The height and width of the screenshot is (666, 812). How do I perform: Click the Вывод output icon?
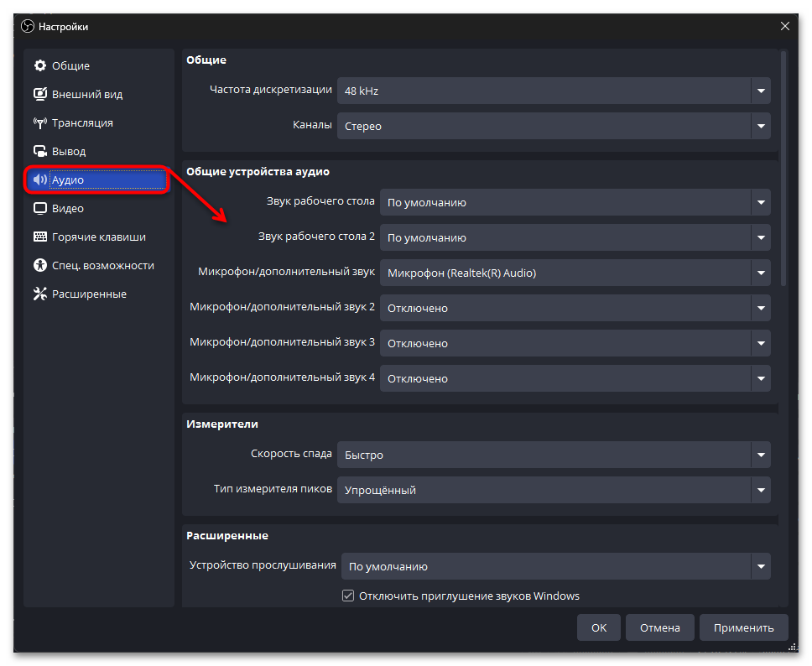click(39, 152)
